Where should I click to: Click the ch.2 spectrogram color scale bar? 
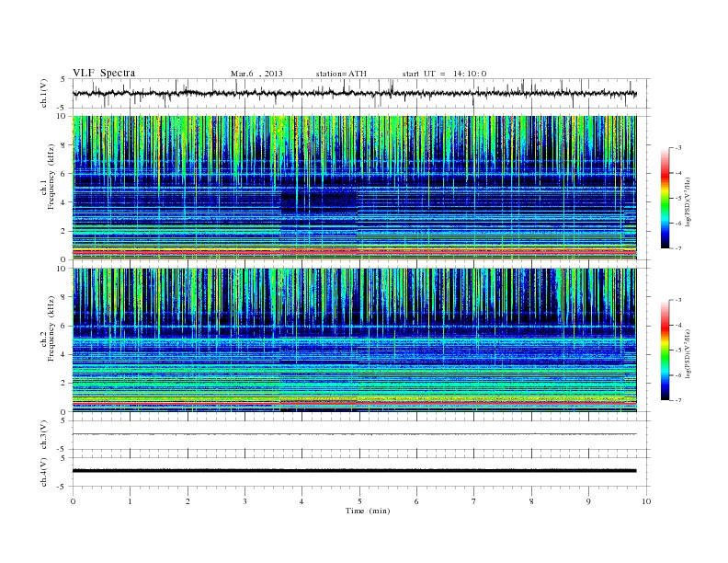tap(665, 350)
